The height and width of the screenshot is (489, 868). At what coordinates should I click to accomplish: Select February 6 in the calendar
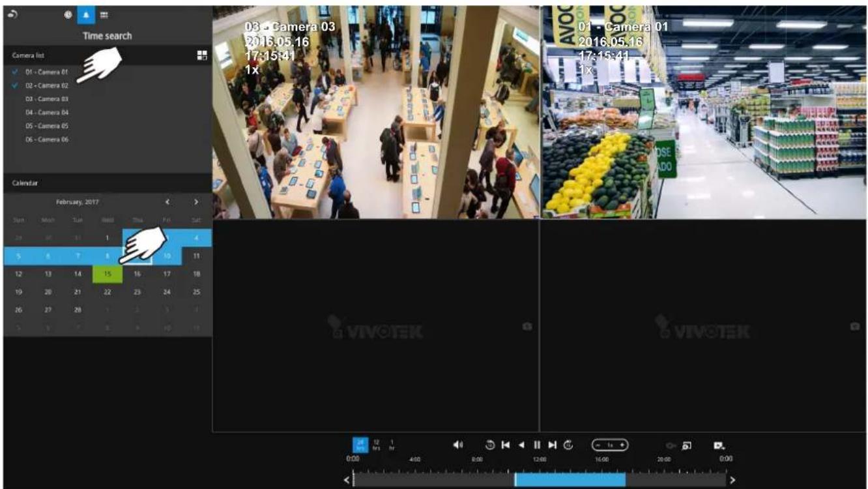pyautogui.click(x=48, y=256)
